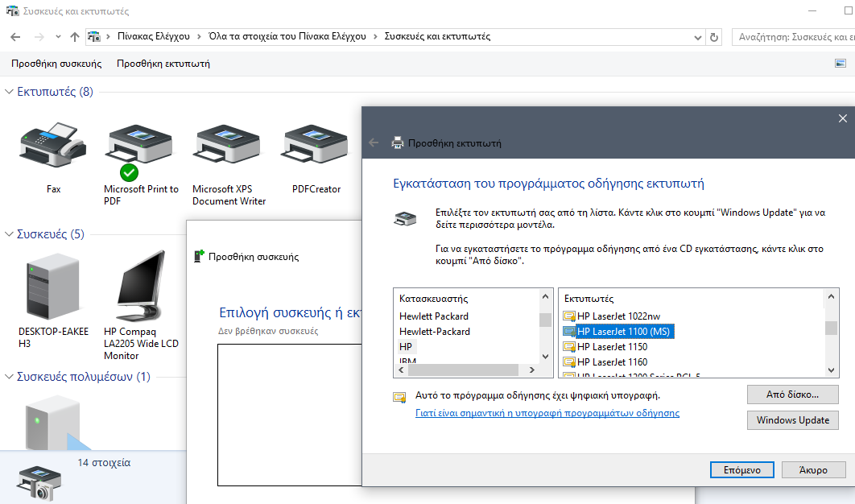Collapse the Συσκευές (5) group

pyautogui.click(x=10, y=234)
